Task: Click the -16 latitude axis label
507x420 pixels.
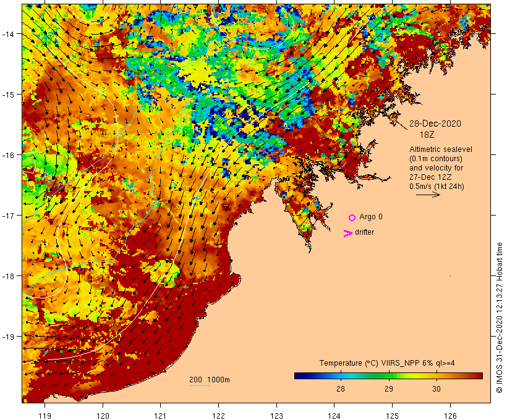Action: (x=7, y=155)
